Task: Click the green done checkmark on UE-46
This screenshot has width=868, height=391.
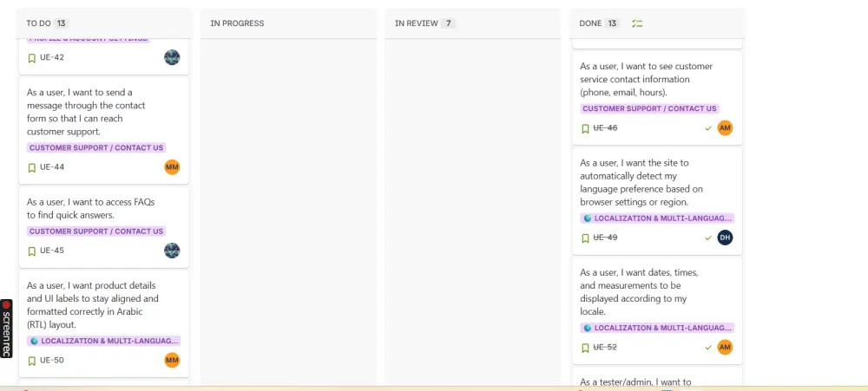Action: point(708,128)
